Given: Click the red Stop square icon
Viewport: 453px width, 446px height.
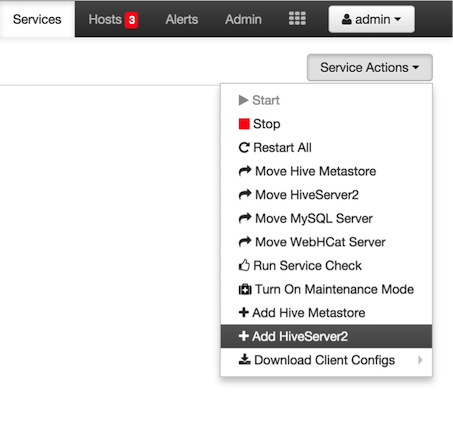Looking at the screenshot, I should 244,124.
